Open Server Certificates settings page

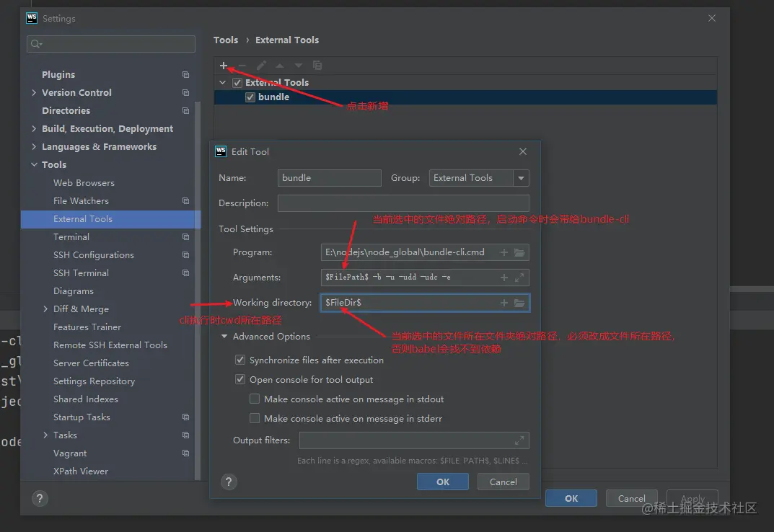coord(91,363)
